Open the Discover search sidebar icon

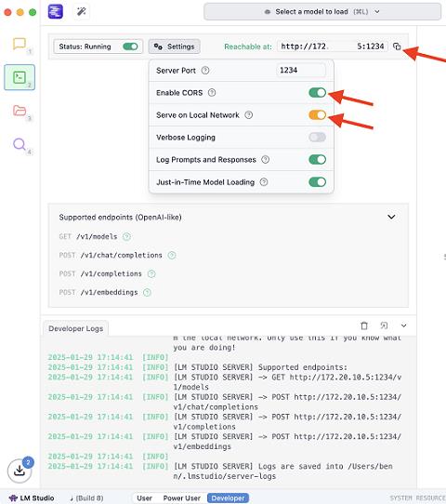click(20, 144)
